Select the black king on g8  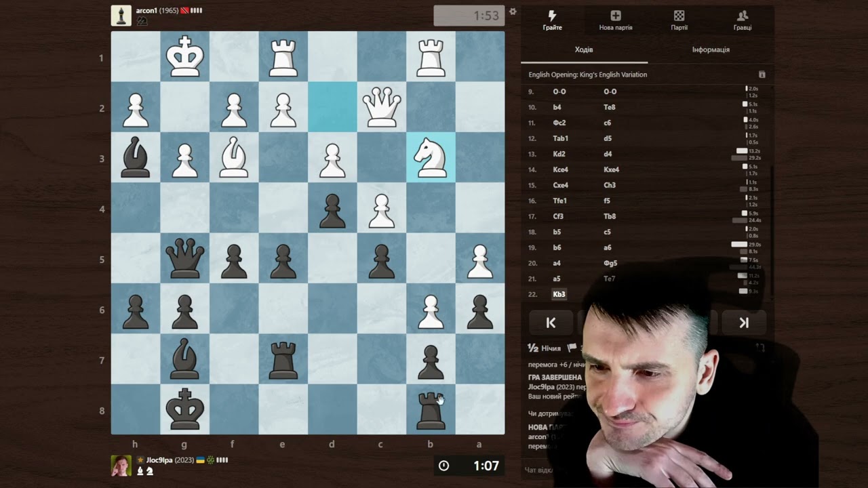pyautogui.click(x=184, y=409)
